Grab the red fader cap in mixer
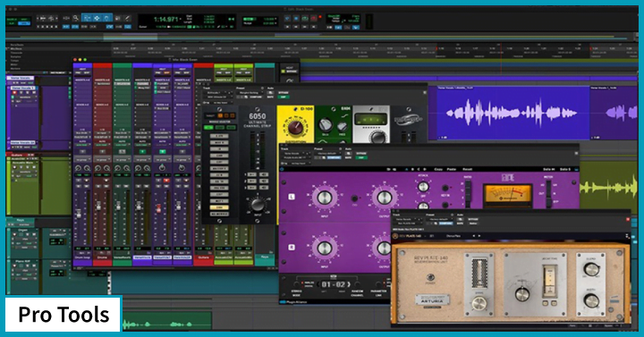 158,208
